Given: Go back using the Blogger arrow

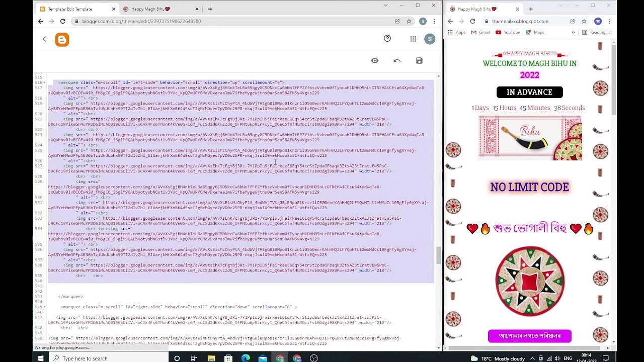Looking at the screenshot, I should click(45, 39).
